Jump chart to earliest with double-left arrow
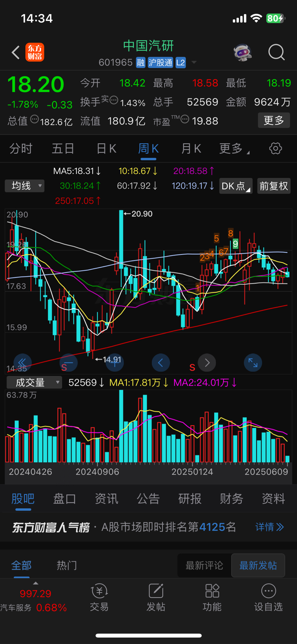 point(22,362)
